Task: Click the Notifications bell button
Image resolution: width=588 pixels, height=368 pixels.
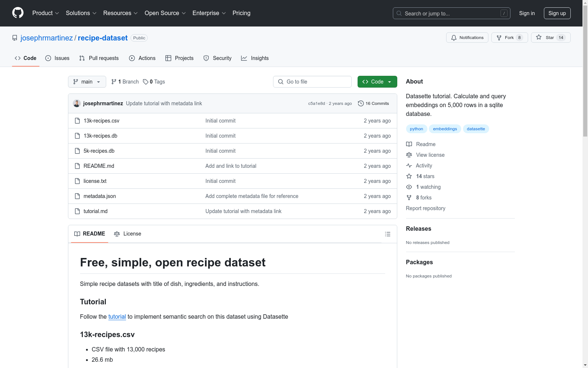Action: (467, 38)
